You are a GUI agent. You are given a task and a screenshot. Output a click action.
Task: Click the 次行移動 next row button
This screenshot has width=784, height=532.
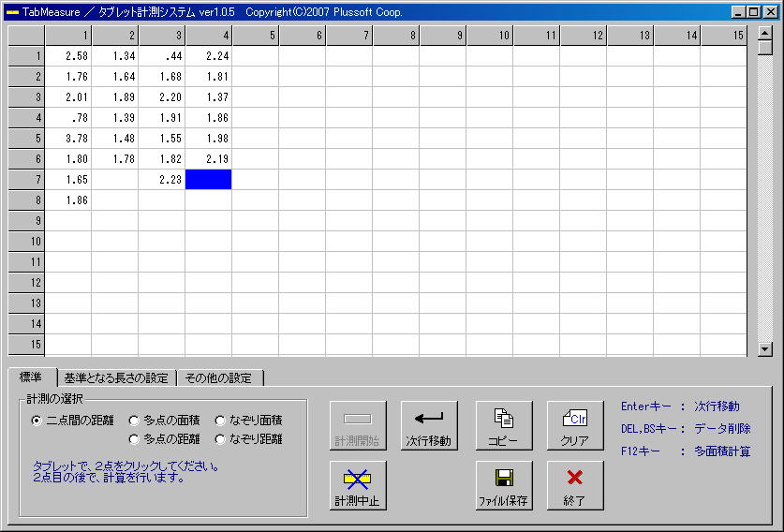[x=429, y=425]
